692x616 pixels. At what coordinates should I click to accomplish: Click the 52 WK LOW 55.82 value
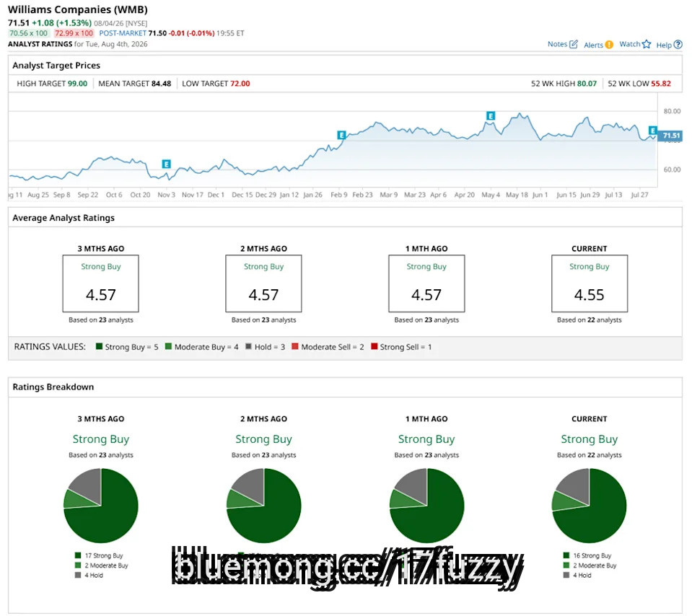tap(661, 84)
